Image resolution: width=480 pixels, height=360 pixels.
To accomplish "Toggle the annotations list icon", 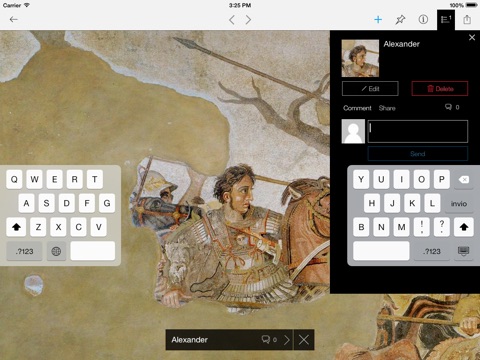I will coord(446,20).
